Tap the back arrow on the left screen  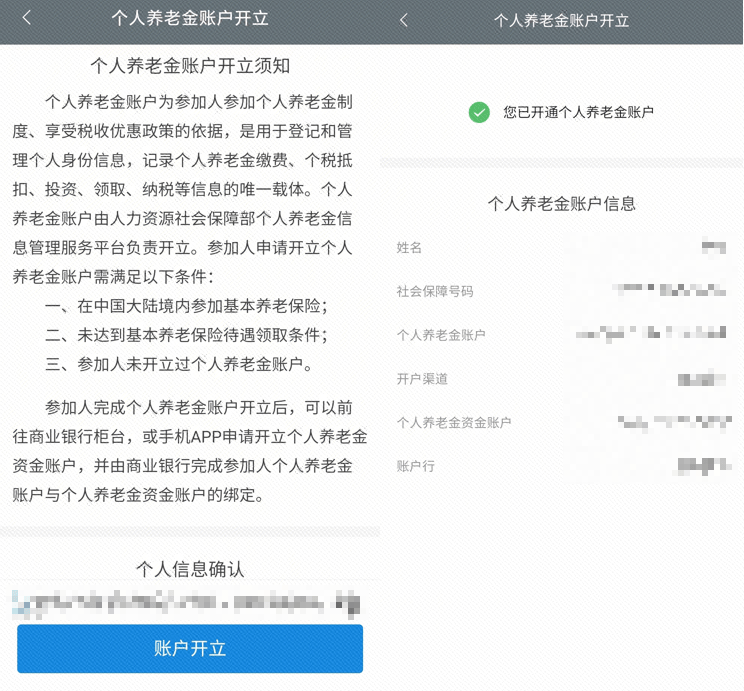click(x=26, y=18)
